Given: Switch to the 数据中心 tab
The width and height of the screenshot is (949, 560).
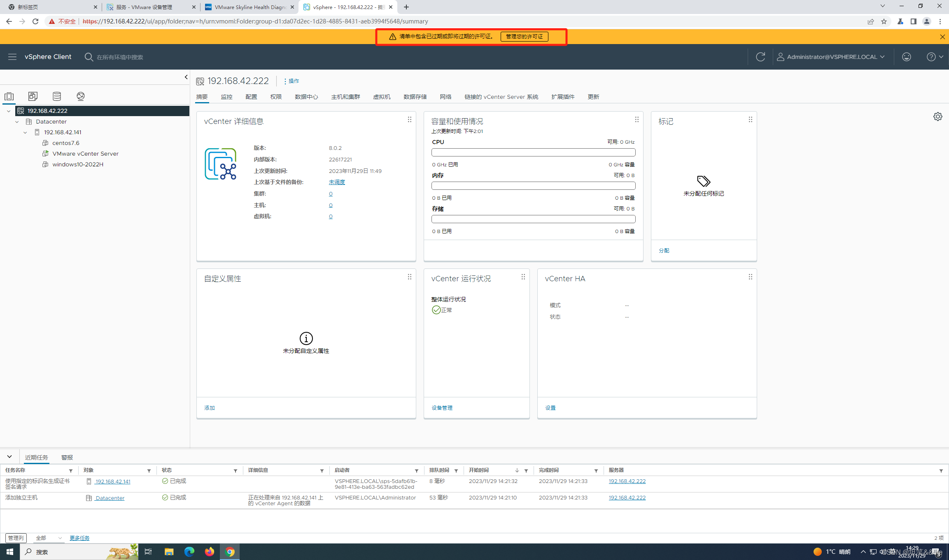Looking at the screenshot, I should [306, 97].
